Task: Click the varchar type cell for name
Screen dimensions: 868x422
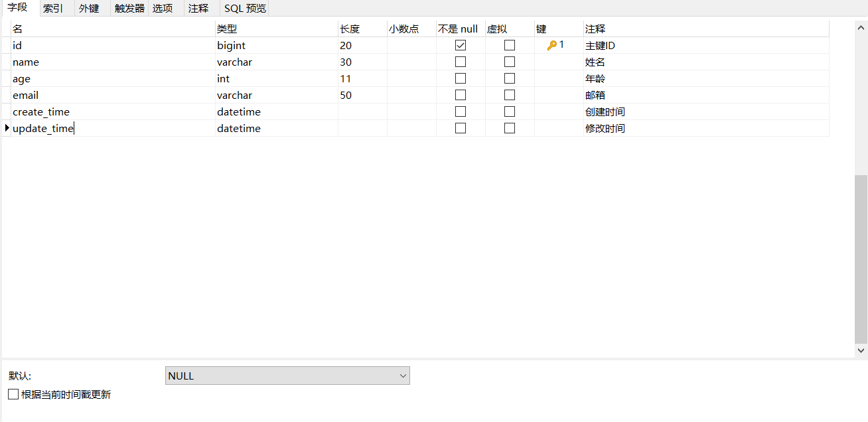Action: (x=277, y=62)
